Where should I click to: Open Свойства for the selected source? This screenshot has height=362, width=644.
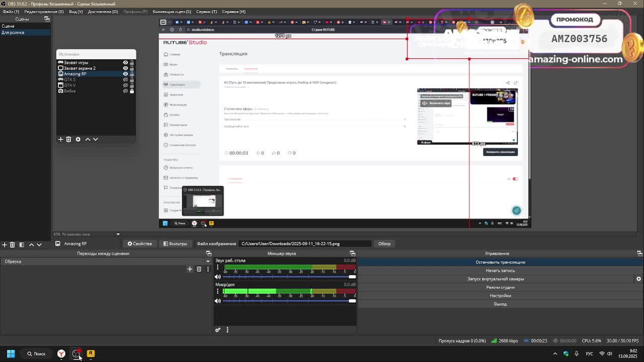tap(139, 244)
